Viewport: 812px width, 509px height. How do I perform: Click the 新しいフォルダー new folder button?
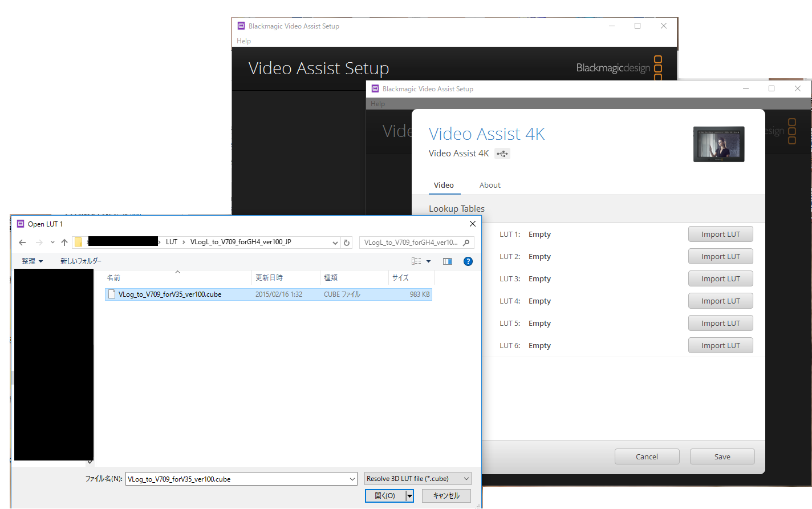(x=81, y=261)
